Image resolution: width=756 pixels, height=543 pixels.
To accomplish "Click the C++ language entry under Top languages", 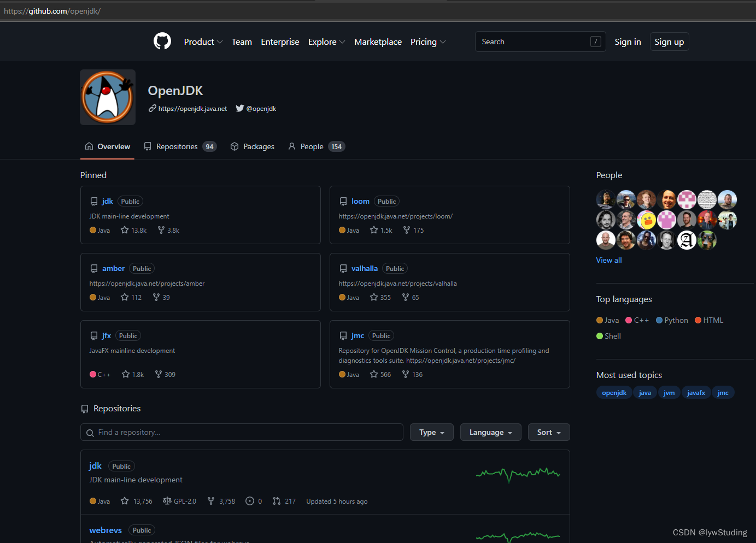I will pyautogui.click(x=637, y=320).
